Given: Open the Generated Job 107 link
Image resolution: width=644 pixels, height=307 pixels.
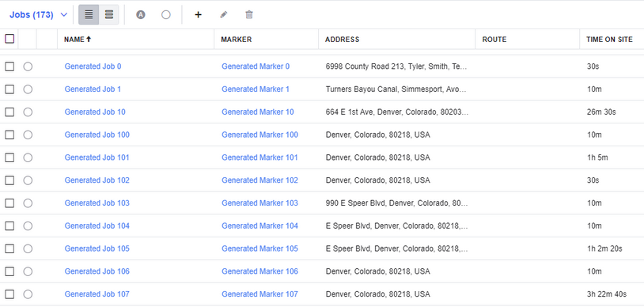Looking at the screenshot, I should click(x=97, y=294).
